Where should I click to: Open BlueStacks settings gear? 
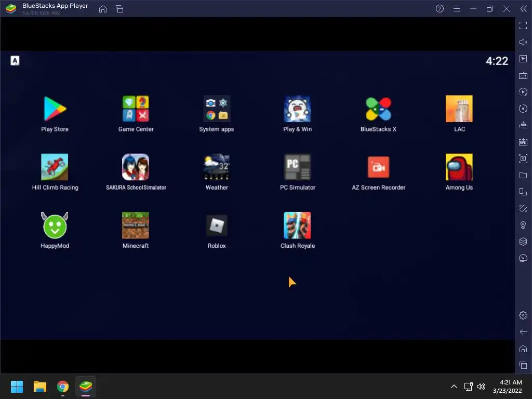point(523,315)
